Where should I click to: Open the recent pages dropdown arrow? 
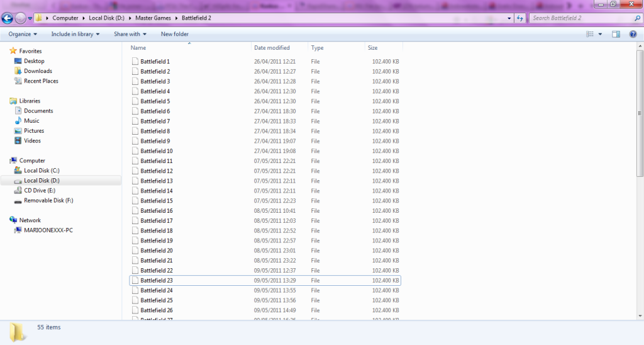coord(30,18)
